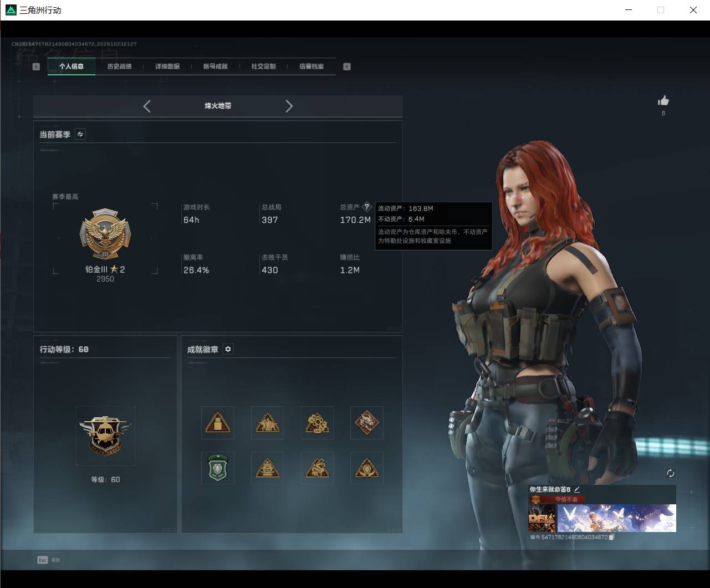Select the gears achievement badge

click(x=317, y=423)
